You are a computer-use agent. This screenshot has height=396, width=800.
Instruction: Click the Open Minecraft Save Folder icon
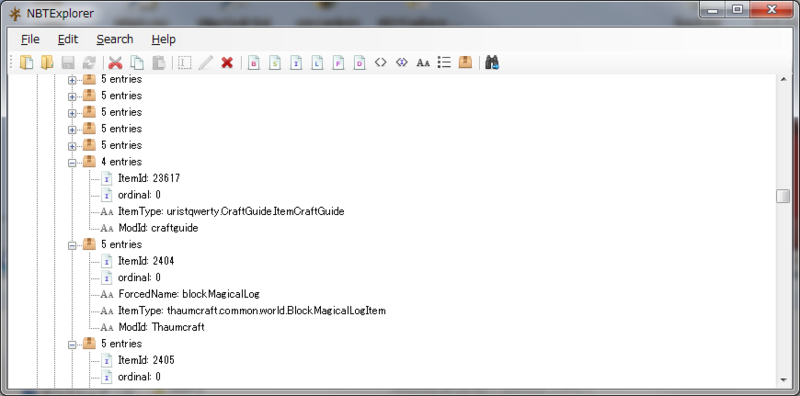pos(47,63)
